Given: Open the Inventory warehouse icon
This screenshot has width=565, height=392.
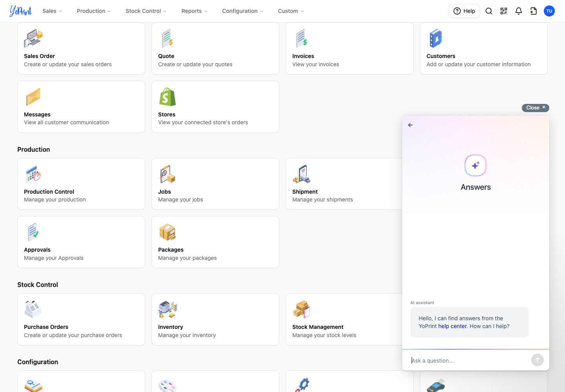Looking at the screenshot, I should pos(168,309).
